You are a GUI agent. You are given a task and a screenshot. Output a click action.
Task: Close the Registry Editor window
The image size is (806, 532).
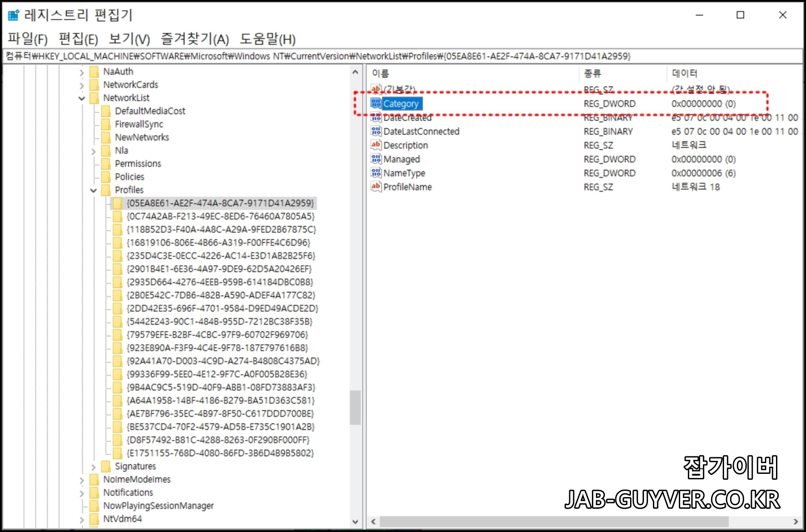pos(783,15)
